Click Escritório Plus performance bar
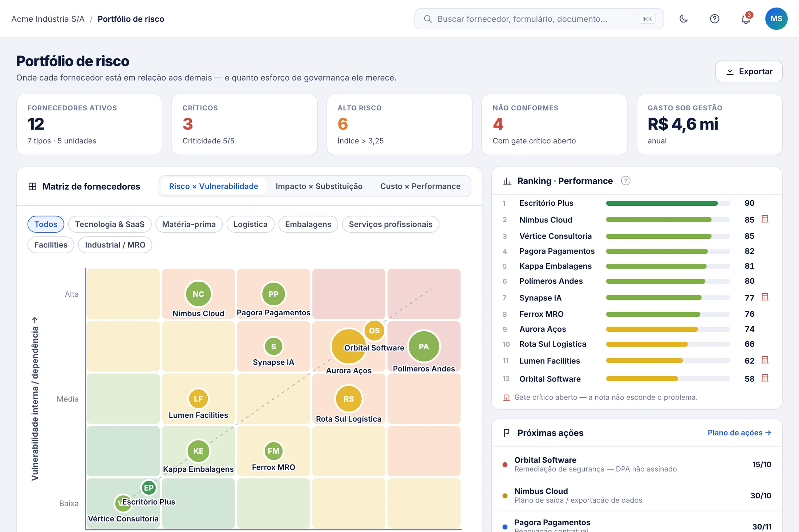The image size is (799, 532). [x=668, y=203]
